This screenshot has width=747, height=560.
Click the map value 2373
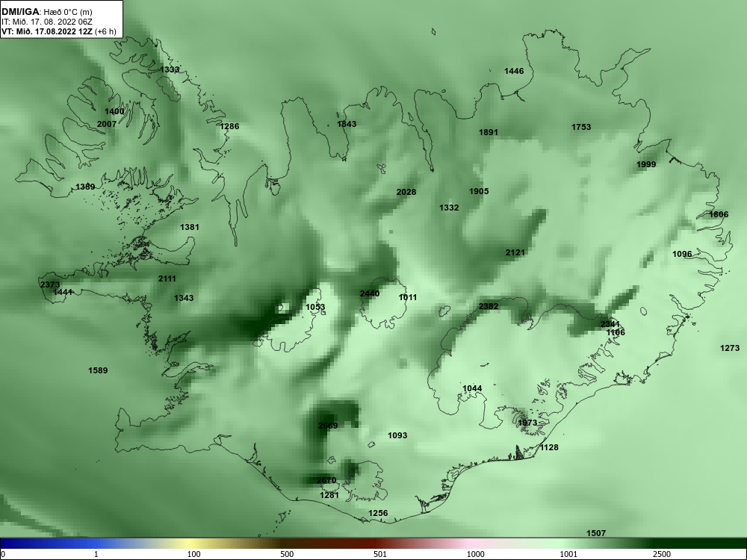(x=50, y=284)
